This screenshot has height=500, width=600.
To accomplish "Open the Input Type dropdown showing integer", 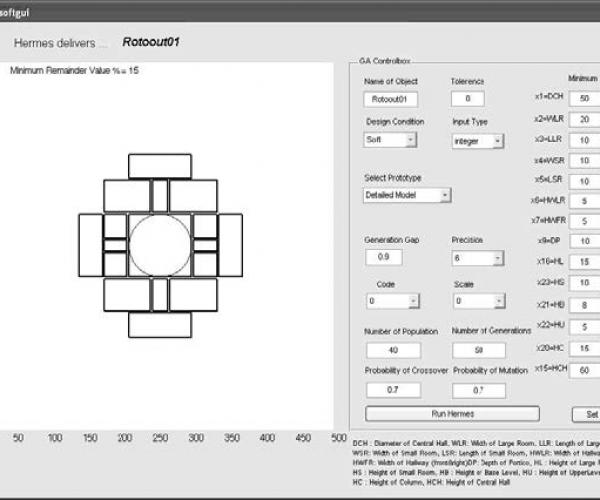I will tap(478, 141).
